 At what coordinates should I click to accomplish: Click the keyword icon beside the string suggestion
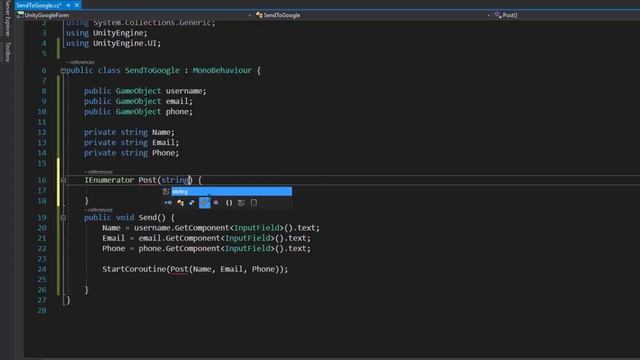click(x=166, y=191)
